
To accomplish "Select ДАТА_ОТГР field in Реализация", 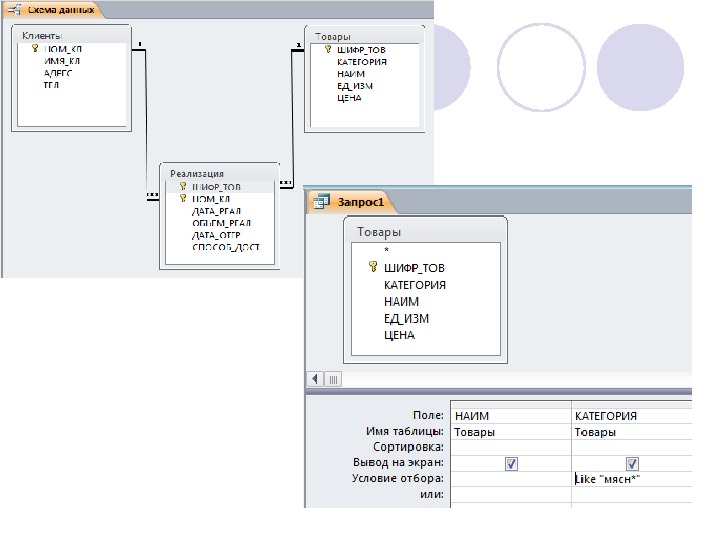I will tap(216, 235).
